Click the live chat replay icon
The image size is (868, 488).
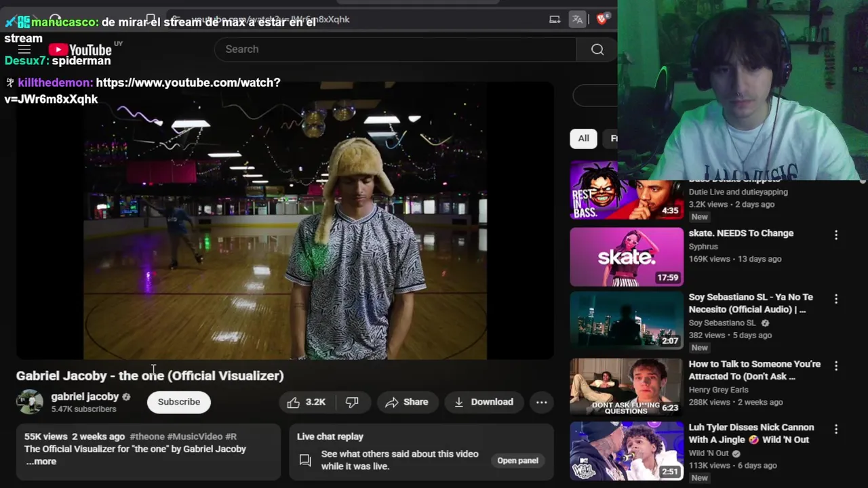(x=305, y=460)
